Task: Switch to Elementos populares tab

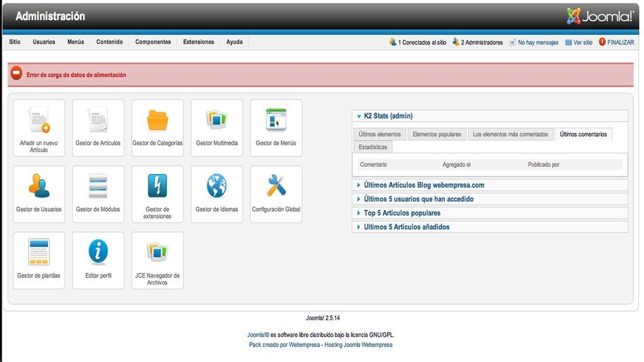Action: [x=437, y=134]
